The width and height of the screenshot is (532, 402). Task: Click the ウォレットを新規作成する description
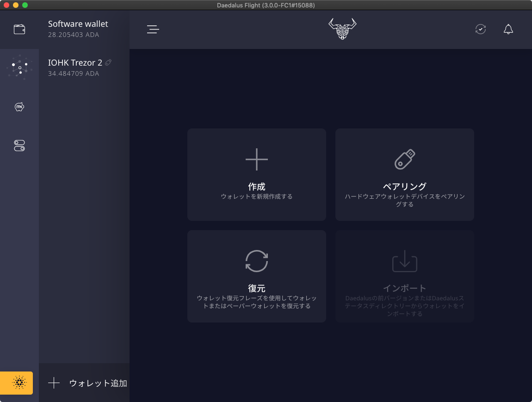coord(256,196)
